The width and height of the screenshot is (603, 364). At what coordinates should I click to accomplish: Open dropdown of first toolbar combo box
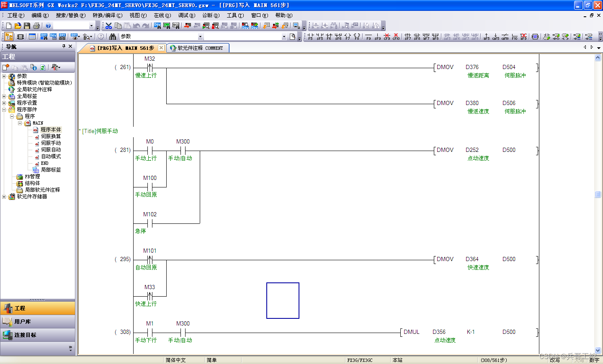pos(91,26)
